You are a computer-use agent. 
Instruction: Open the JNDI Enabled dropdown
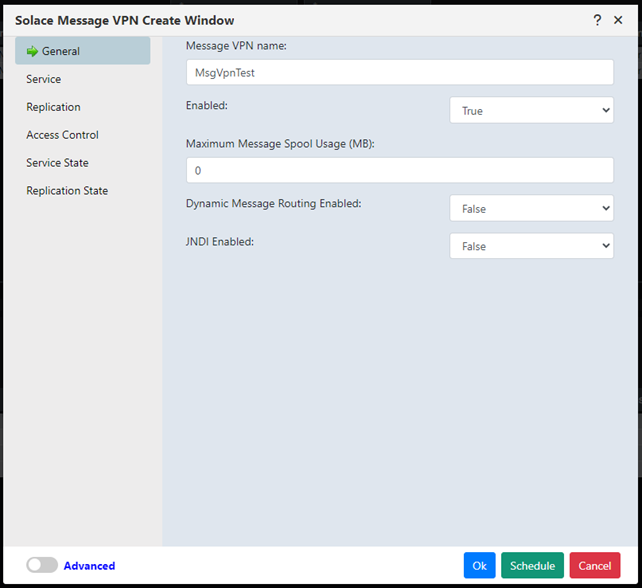coord(531,246)
